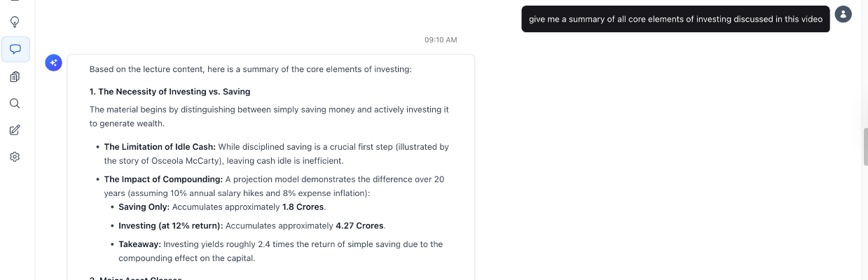The height and width of the screenshot is (280, 868).
Task: Click "The Limitation of Idle Cash" bullet label
Action: point(160,147)
